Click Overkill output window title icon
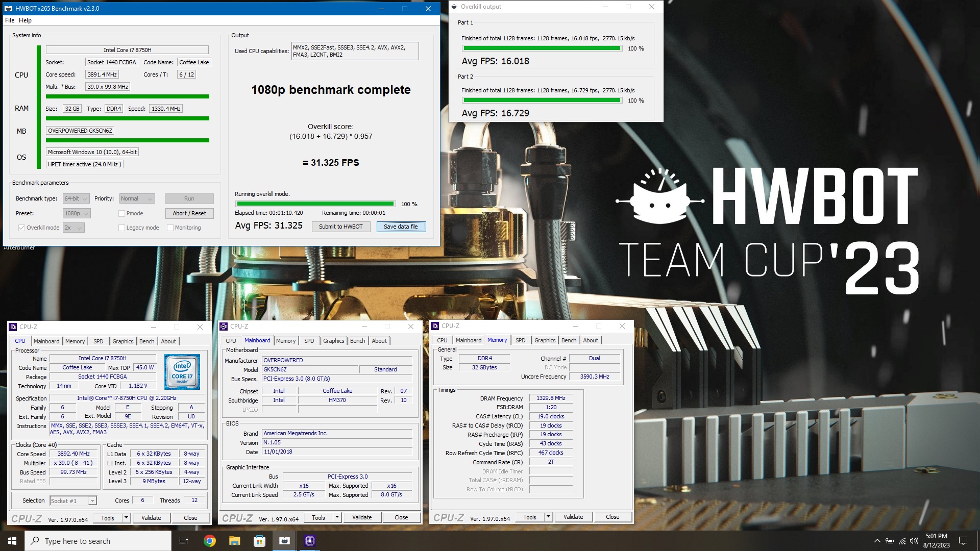The height and width of the screenshot is (551, 980). 454,7
